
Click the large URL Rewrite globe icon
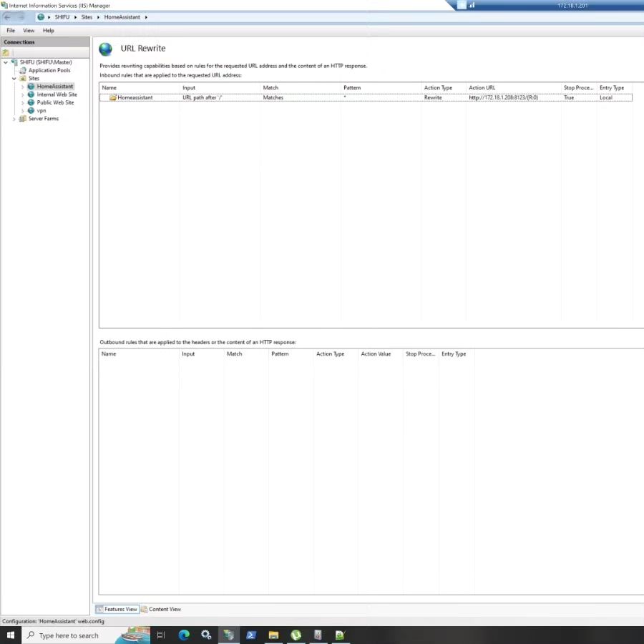106,49
